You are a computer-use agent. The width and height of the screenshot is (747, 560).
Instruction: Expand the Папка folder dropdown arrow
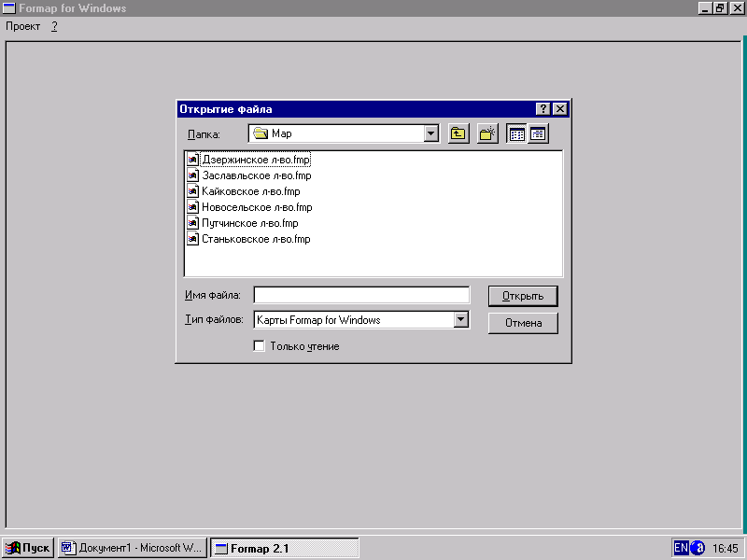pos(430,133)
